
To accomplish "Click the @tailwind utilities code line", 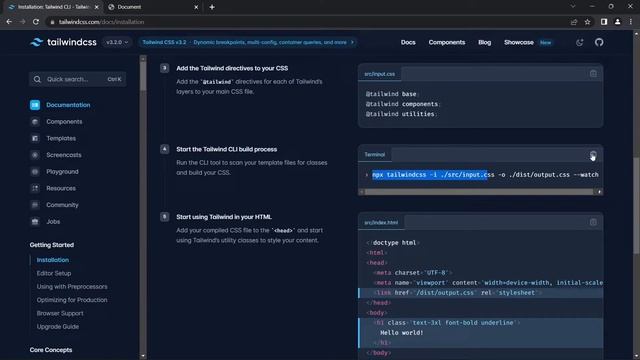I will coord(401,114).
